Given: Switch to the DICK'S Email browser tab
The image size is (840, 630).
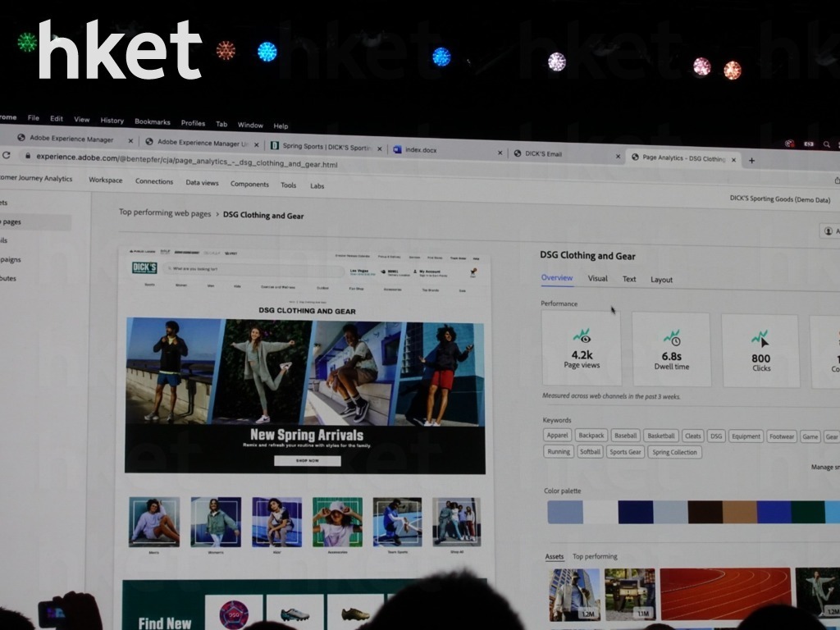Looking at the screenshot, I should coord(543,153).
